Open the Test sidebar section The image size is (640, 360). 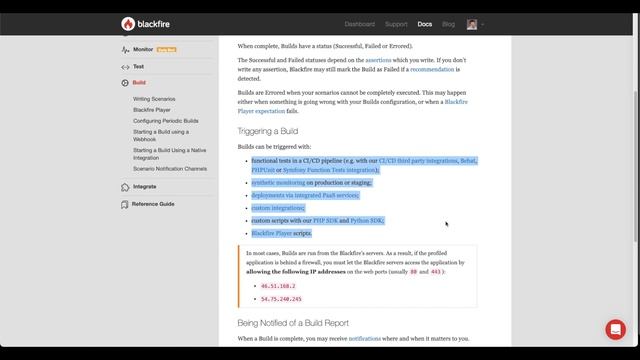pos(138,67)
